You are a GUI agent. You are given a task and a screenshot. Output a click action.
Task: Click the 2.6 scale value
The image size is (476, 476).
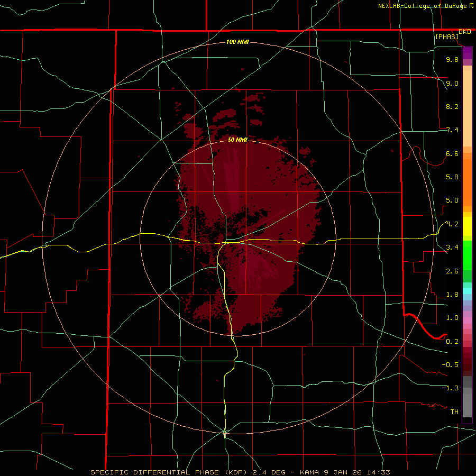452,271
